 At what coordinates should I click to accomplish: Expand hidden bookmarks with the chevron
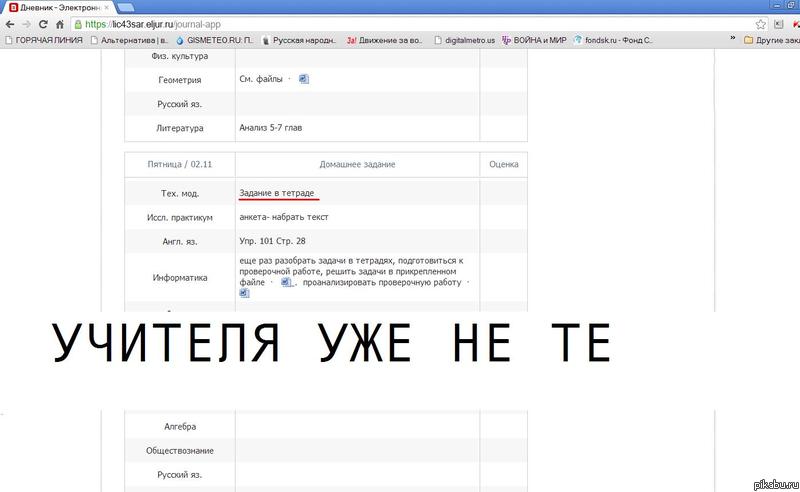pyautogui.click(x=733, y=39)
